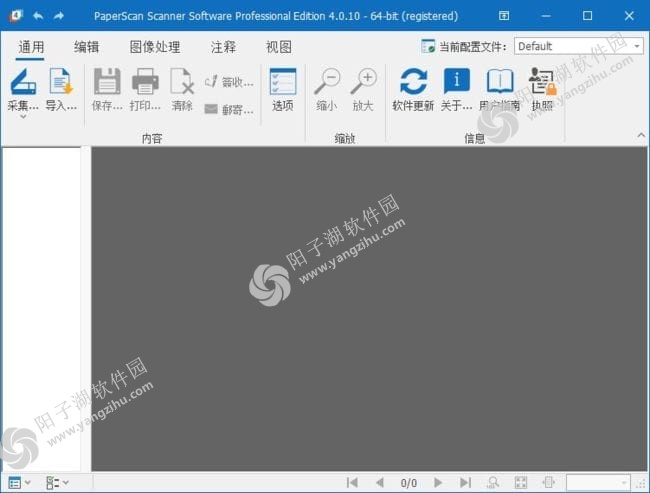Switch to the 图像处理 tab

[155, 47]
